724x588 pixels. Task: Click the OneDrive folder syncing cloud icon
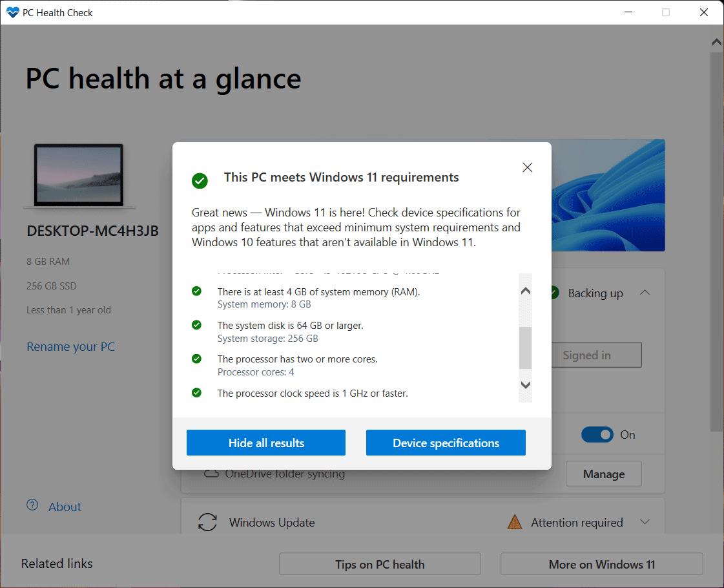pos(210,474)
